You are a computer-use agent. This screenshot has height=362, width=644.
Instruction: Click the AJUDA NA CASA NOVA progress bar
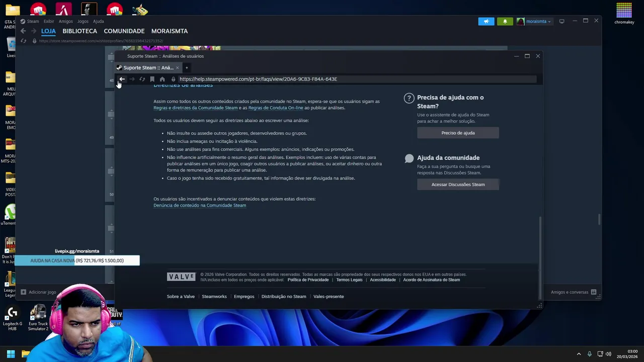tap(77, 260)
